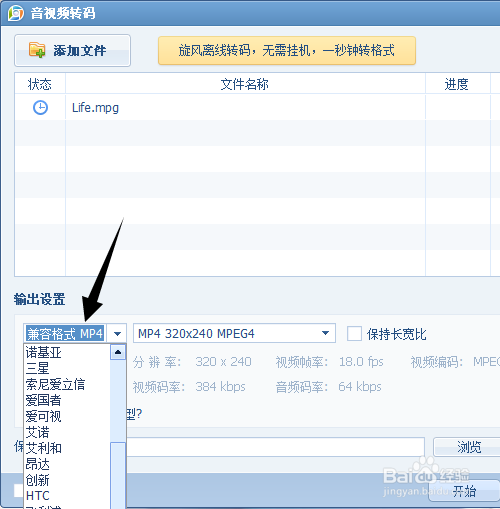Click the device list scroll-up arrow
The width and height of the screenshot is (500, 509).
(x=118, y=352)
